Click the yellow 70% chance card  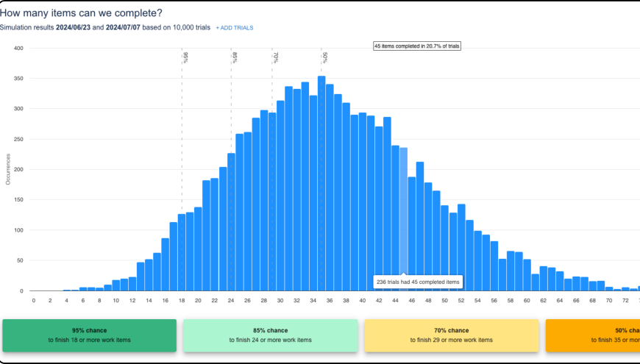tap(452, 335)
